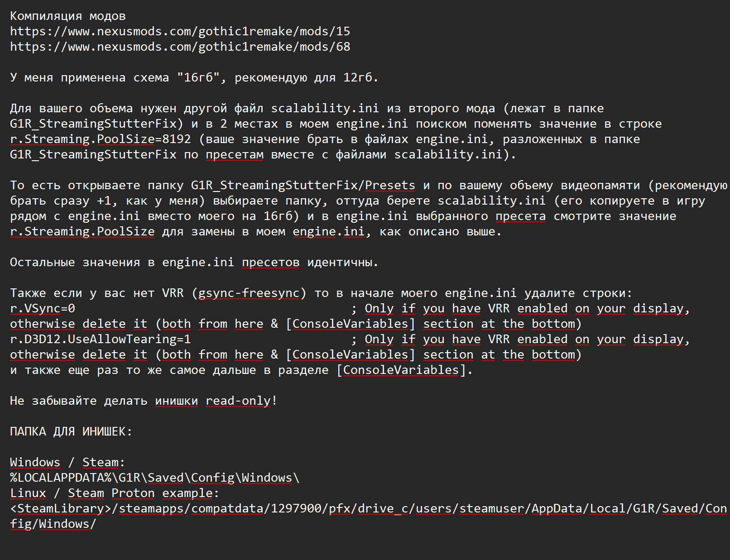The width and height of the screenshot is (730, 560).
Task: Click the '1297900' number in the Proton path
Action: tap(296, 508)
